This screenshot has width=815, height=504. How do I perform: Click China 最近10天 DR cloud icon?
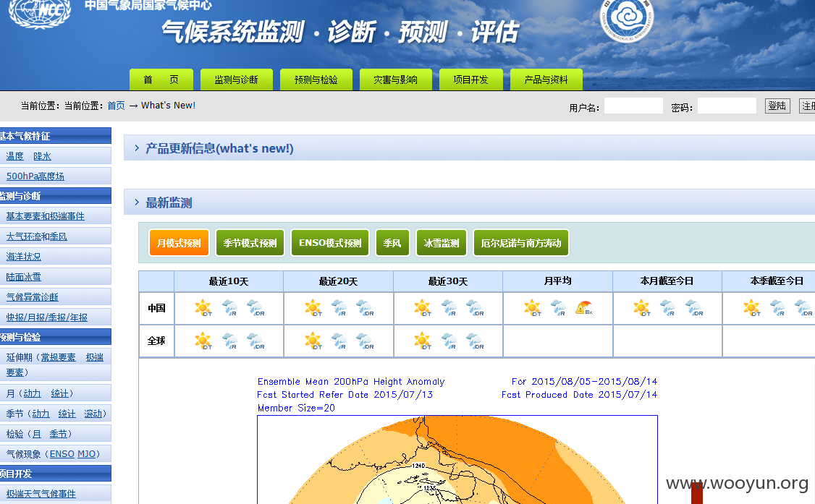pyautogui.click(x=256, y=308)
